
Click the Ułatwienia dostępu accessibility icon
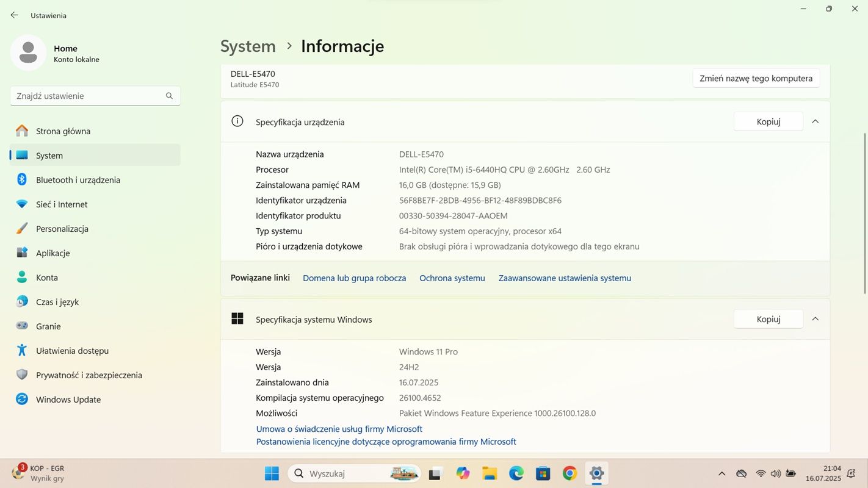pos(22,351)
